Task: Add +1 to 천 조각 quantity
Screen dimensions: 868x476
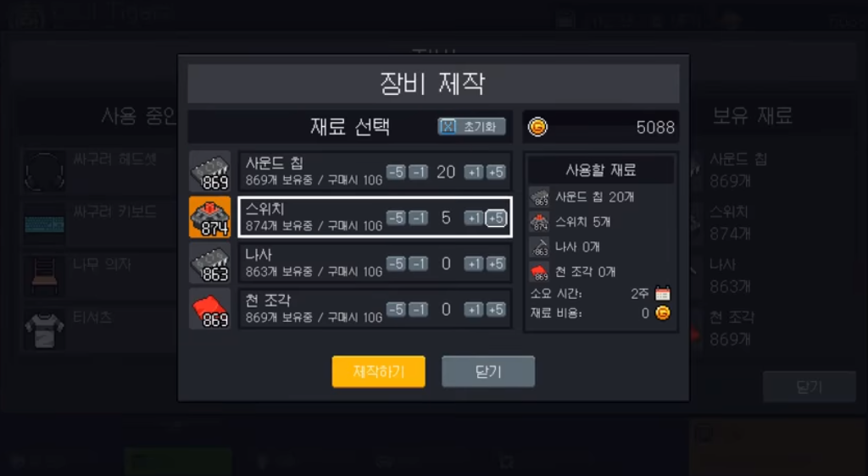Action: (x=473, y=310)
